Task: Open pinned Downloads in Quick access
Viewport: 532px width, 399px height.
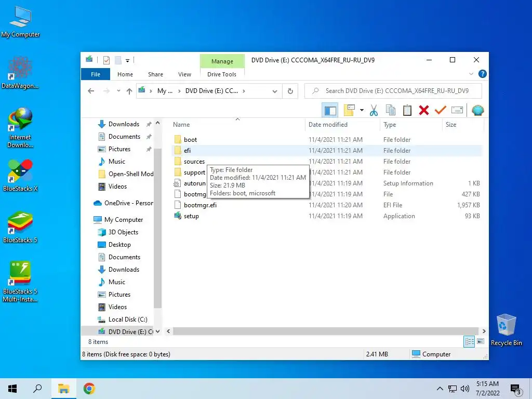Action: (124, 124)
